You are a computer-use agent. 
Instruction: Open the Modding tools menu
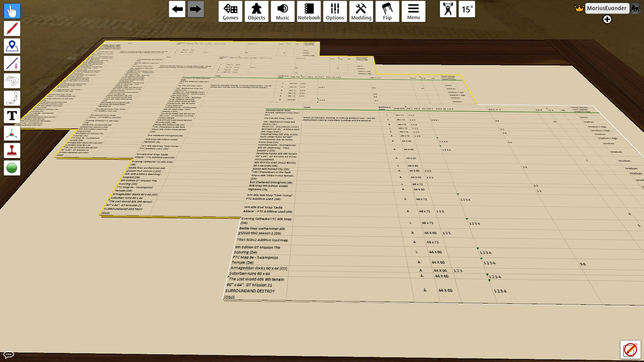361,11
